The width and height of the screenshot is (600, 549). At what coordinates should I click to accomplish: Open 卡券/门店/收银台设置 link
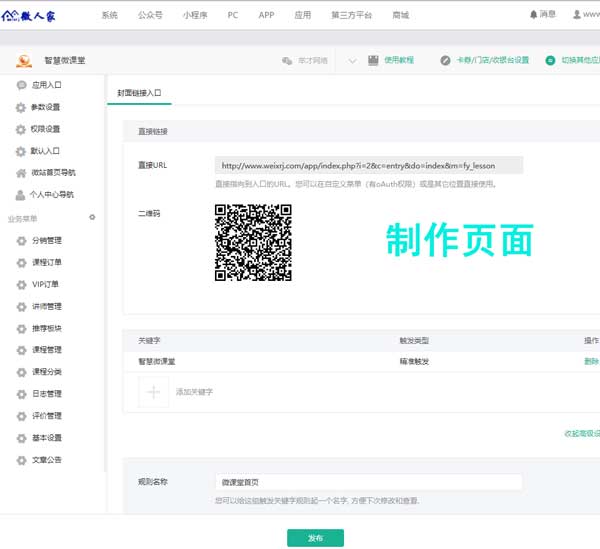click(x=493, y=60)
